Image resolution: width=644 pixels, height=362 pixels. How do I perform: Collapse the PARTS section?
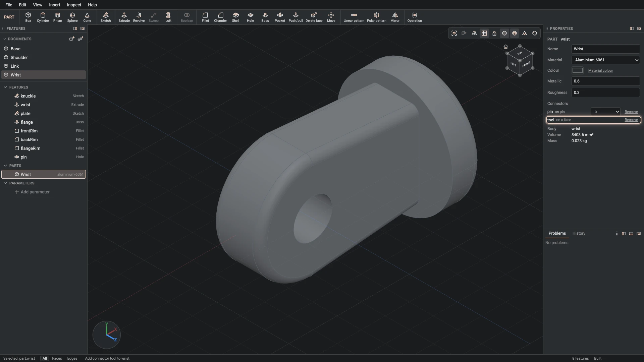5,166
